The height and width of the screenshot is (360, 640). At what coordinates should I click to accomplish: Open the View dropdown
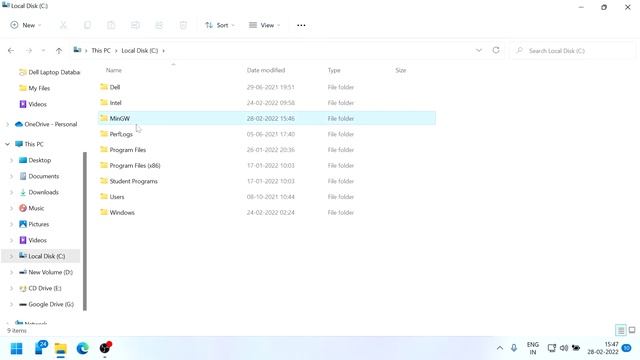(x=264, y=25)
